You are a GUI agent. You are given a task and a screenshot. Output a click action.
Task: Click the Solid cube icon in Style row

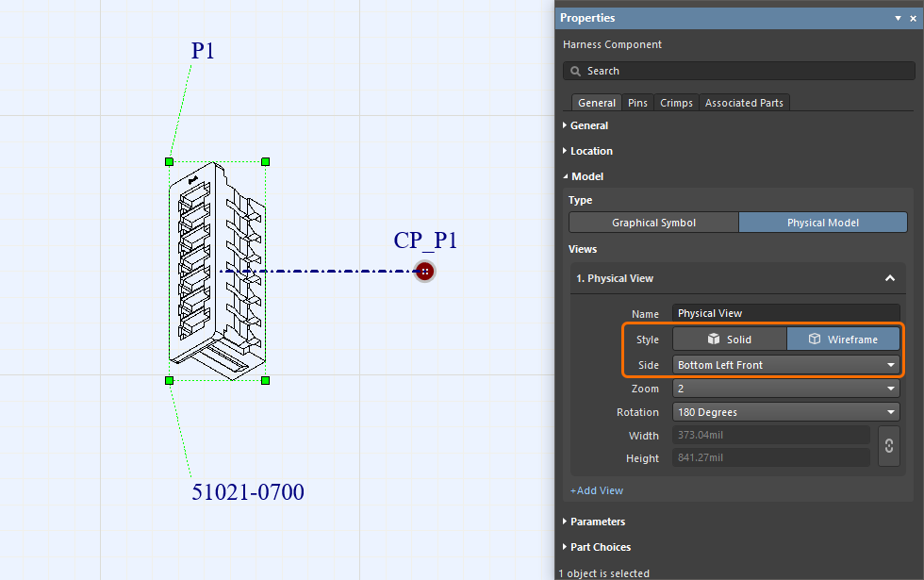point(714,339)
